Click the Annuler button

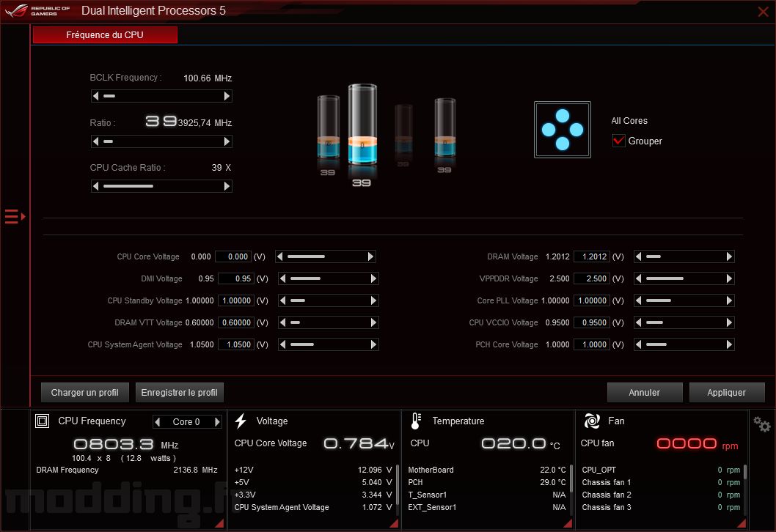pyautogui.click(x=645, y=393)
